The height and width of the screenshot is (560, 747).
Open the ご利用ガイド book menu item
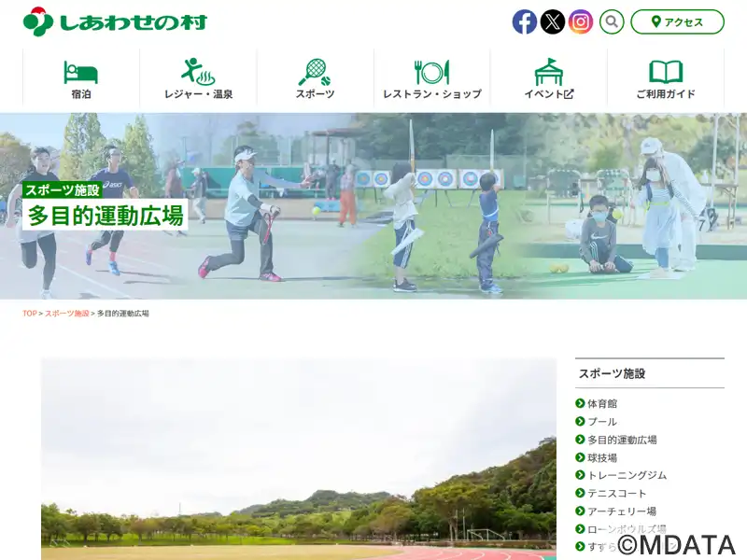coord(666,79)
